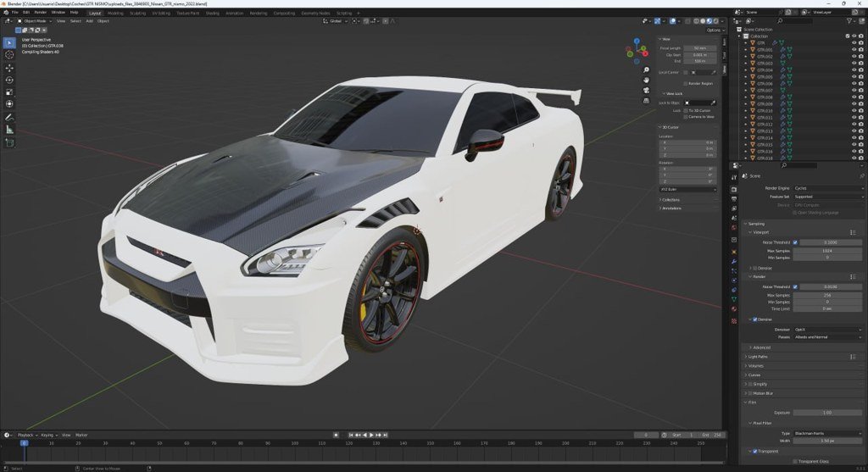Click the outliner filter funnel icon
This screenshot has height=472, width=868.
[x=849, y=21]
